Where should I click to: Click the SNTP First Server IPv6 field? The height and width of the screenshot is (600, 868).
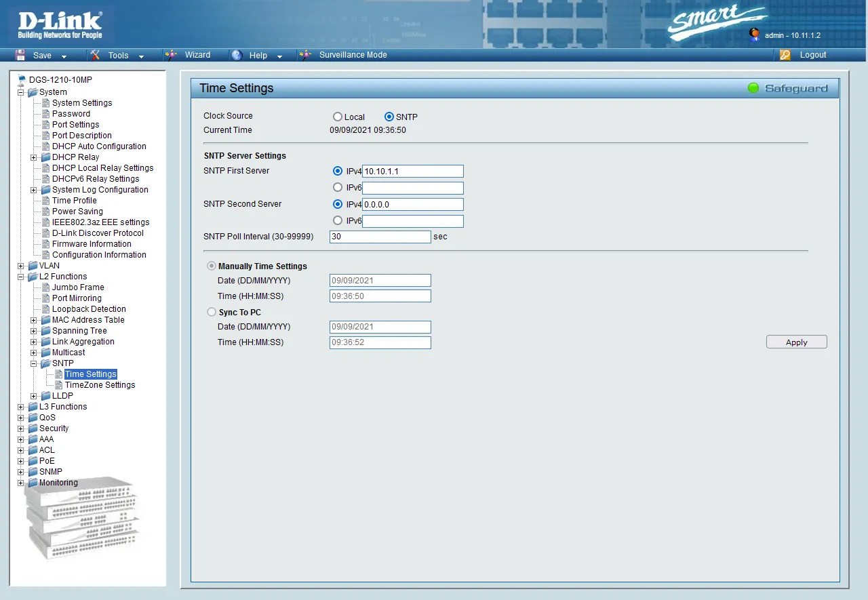pos(413,188)
